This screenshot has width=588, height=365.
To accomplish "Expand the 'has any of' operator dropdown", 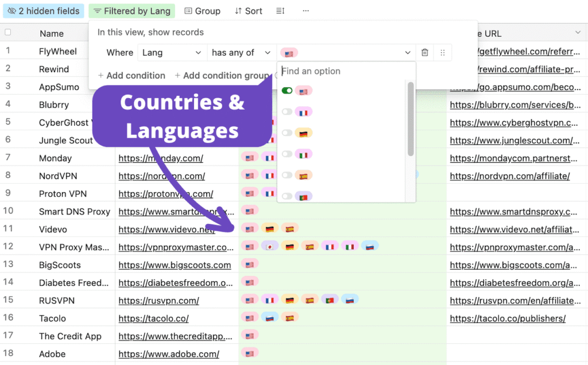I will (x=242, y=52).
